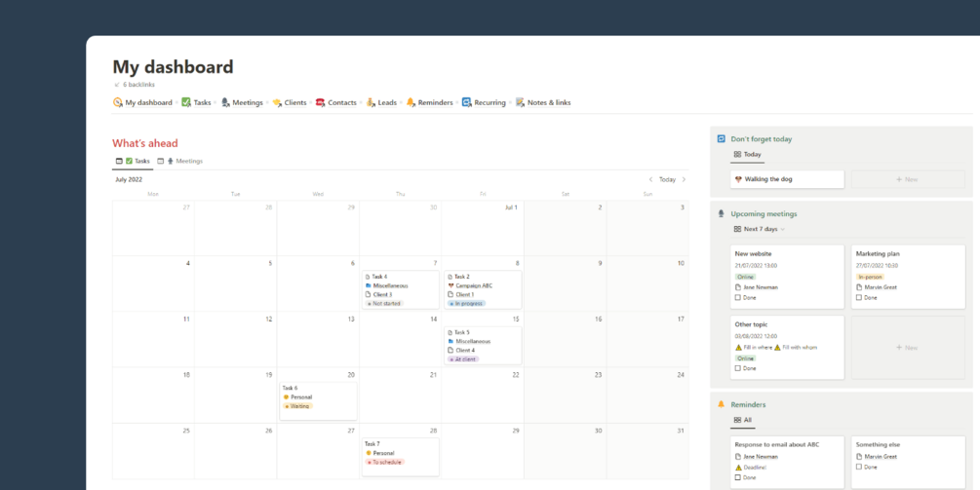
Task: Open the Clients page link
Action: [295, 102]
